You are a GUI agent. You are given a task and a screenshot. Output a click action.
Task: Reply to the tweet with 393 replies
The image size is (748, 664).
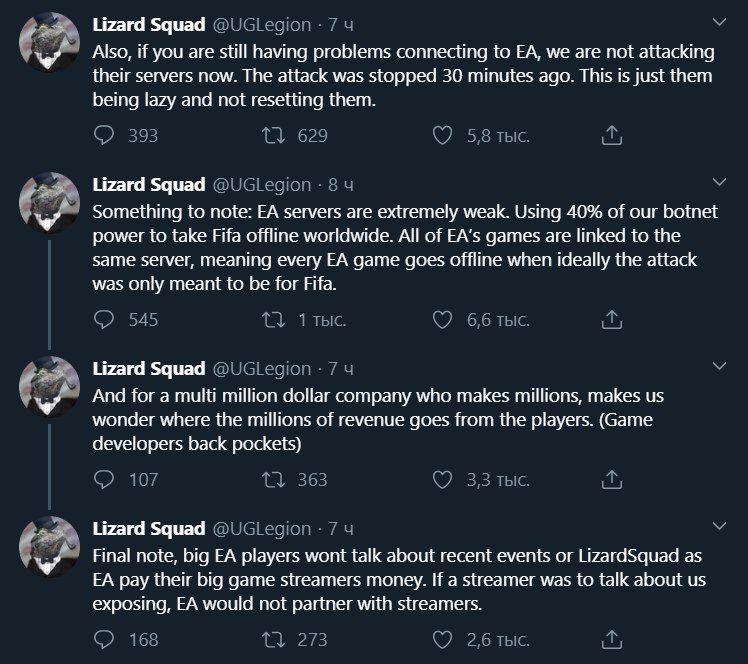(104, 135)
